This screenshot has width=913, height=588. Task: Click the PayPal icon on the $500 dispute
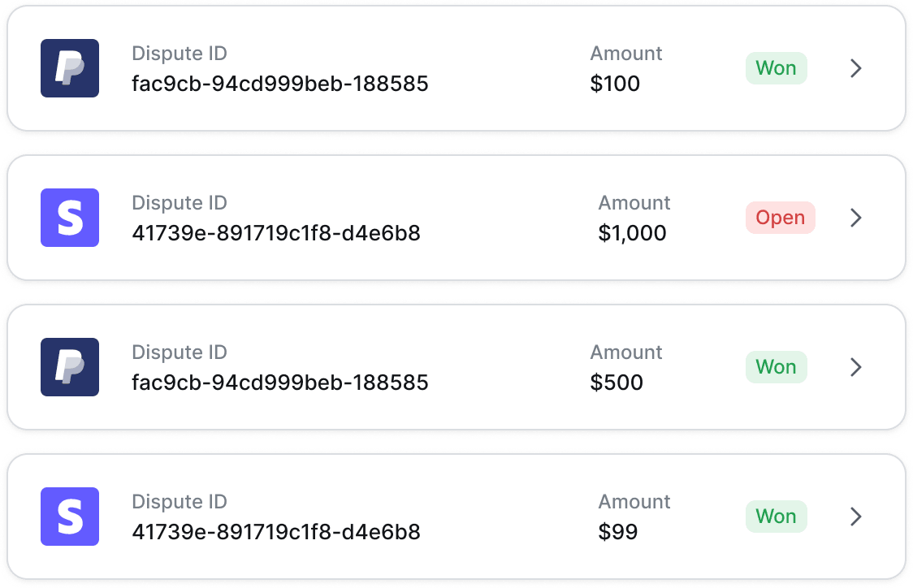pos(70,367)
